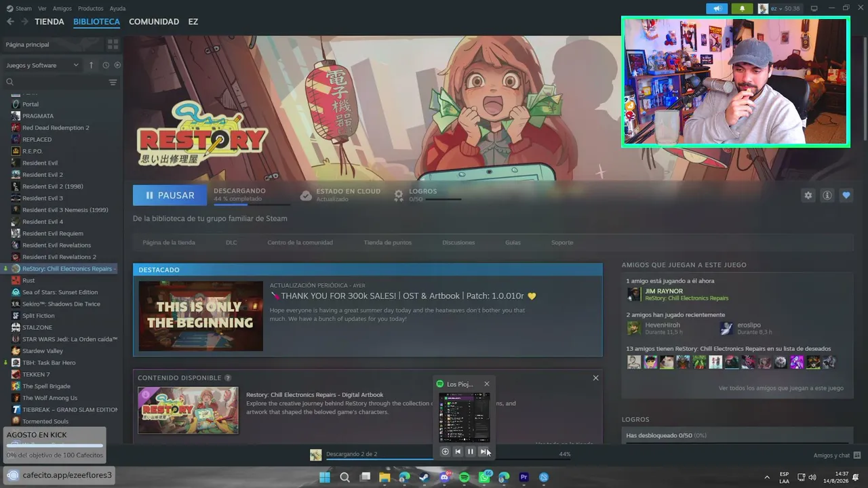Screen dimensions: 868x488
Task: Open the Digital Artbook DLC thumbnail
Action: [x=188, y=410]
